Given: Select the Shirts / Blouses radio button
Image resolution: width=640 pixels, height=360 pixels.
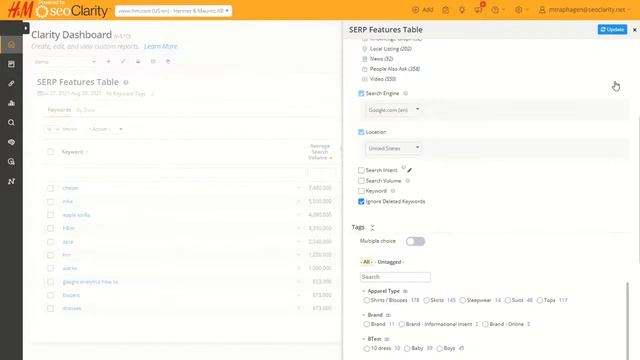Looking at the screenshot, I should [367, 300].
